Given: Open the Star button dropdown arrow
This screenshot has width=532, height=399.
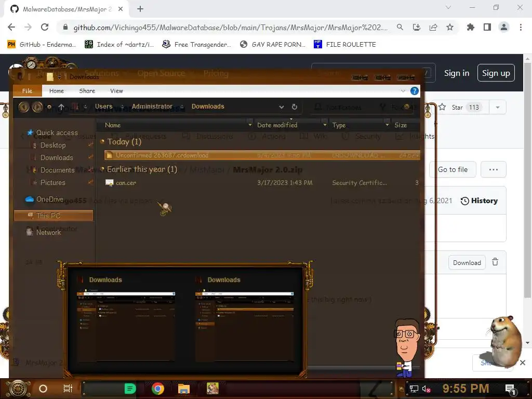Looking at the screenshot, I should 498,107.
